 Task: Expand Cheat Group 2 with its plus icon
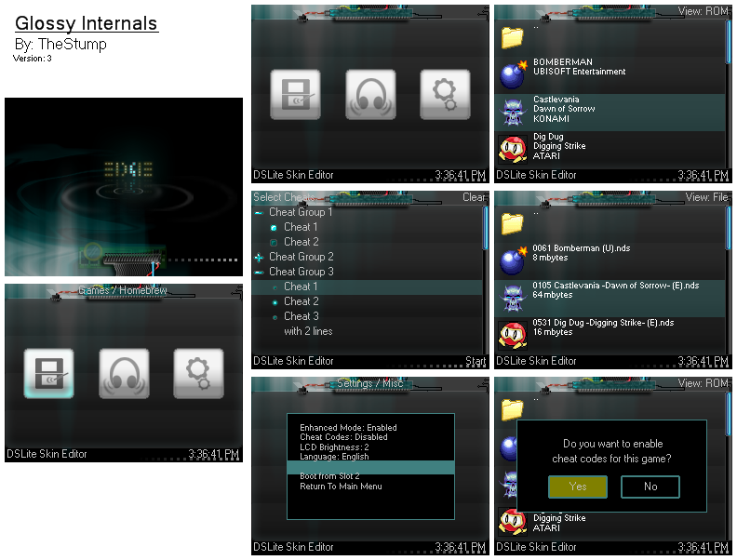(259, 258)
